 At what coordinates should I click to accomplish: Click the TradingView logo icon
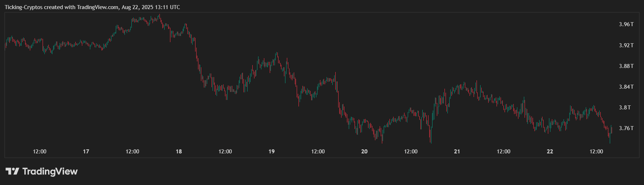click(12, 171)
